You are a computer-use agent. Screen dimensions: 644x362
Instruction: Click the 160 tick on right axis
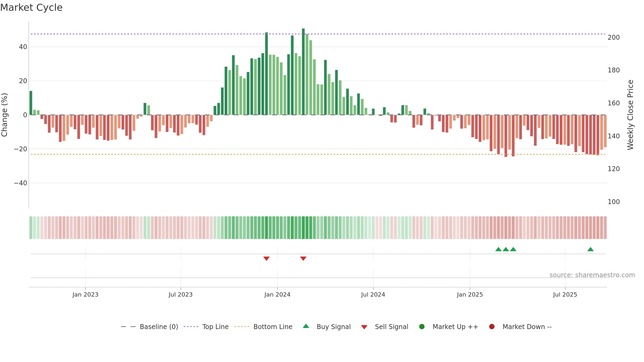pos(614,103)
